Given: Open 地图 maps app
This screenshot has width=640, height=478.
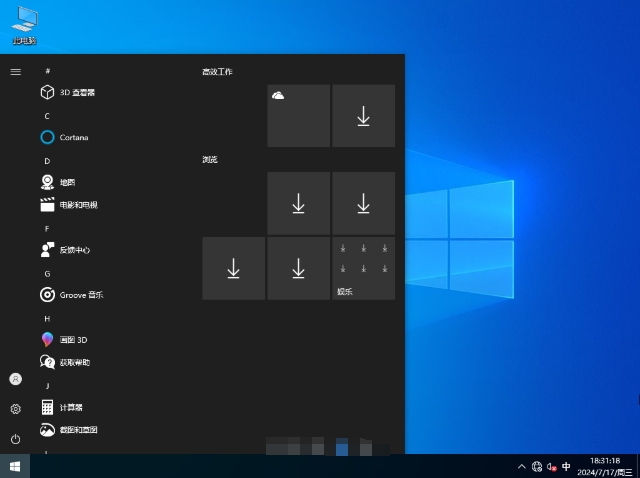Looking at the screenshot, I should click(x=66, y=182).
